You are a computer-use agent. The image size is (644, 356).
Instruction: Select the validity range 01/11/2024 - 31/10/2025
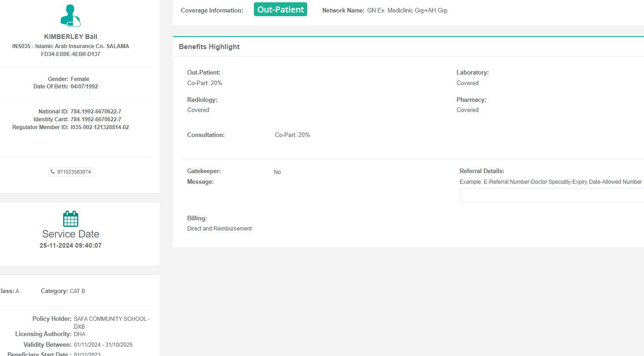[x=103, y=345]
